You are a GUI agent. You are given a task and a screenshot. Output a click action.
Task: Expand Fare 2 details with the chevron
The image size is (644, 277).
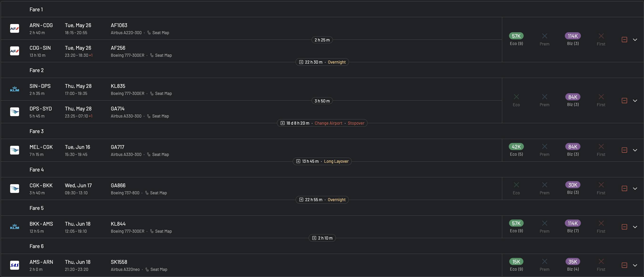tap(635, 101)
